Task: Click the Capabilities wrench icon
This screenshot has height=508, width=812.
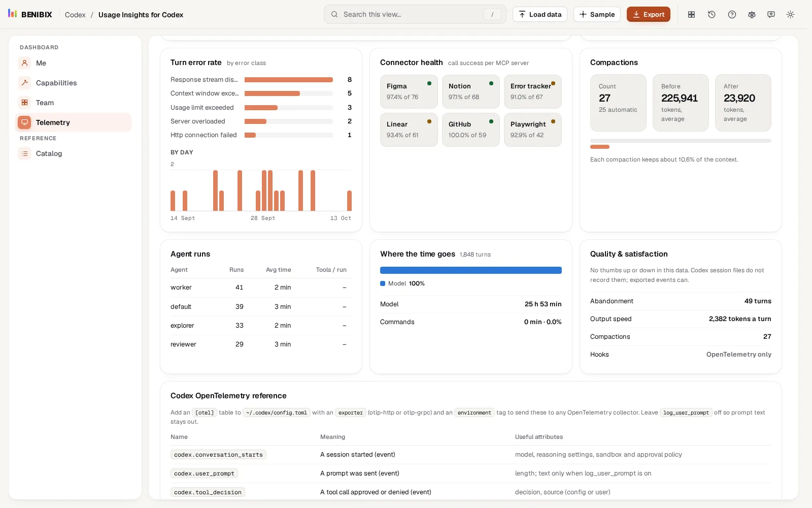Action: tap(24, 83)
